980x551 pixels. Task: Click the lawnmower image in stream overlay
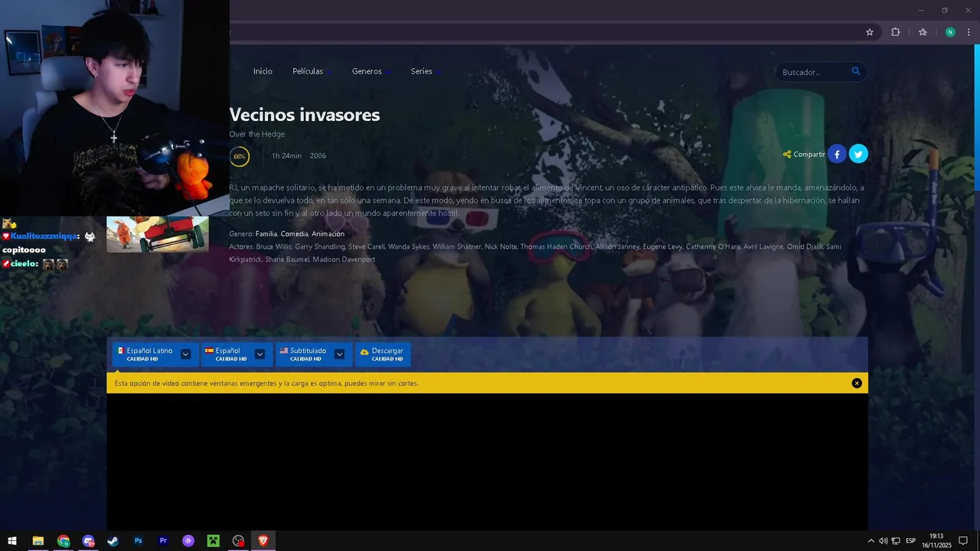coord(158,234)
